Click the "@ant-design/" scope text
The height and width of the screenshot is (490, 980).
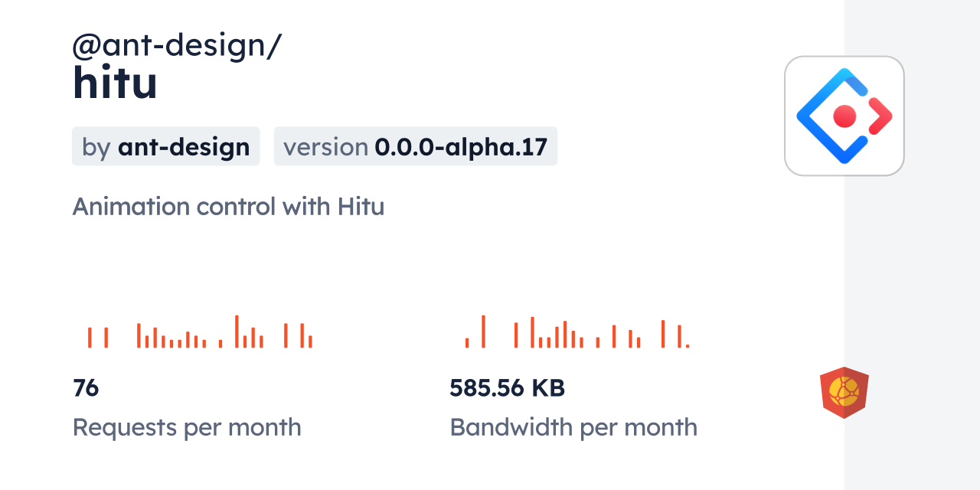177,46
